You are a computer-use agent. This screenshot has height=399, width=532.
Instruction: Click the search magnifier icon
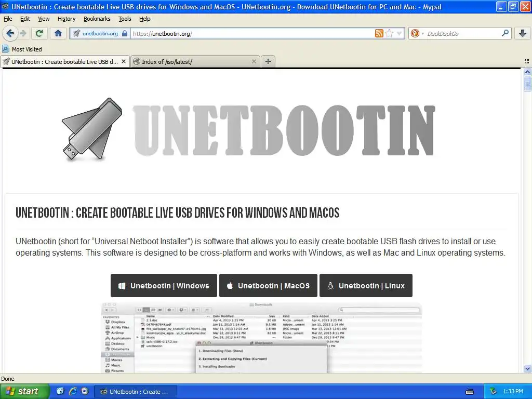tap(505, 33)
